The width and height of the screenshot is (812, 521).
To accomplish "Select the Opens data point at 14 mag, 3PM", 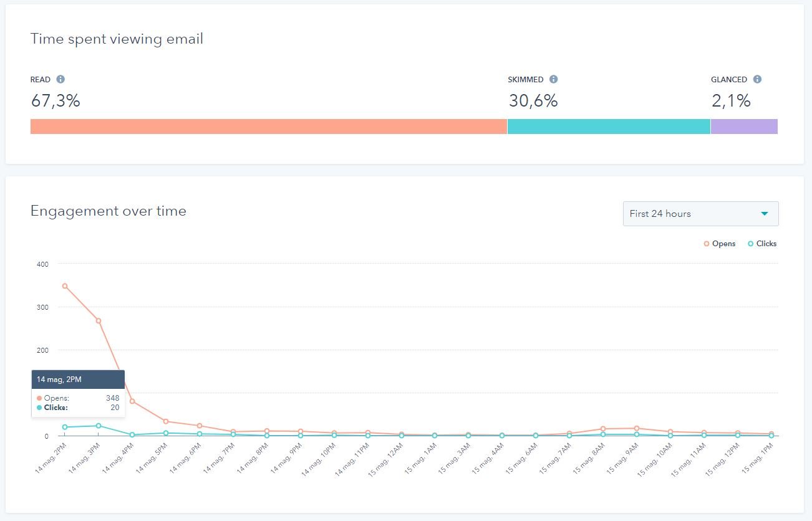I will (x=99, y=321).
